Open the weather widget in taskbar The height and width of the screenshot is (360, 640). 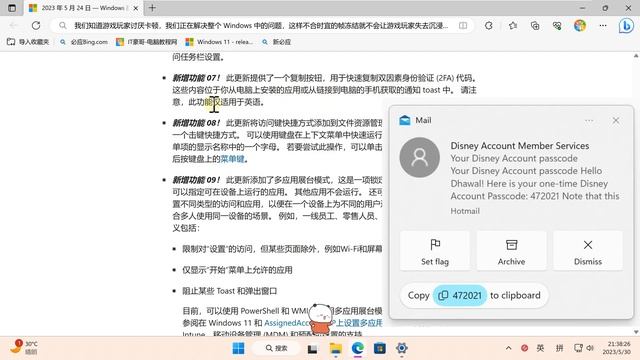tap(24, 347)
